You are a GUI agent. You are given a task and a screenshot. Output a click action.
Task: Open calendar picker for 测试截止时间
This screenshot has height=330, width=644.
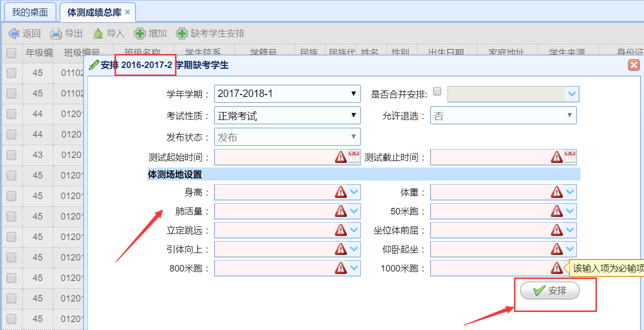(x=570, y=157)
